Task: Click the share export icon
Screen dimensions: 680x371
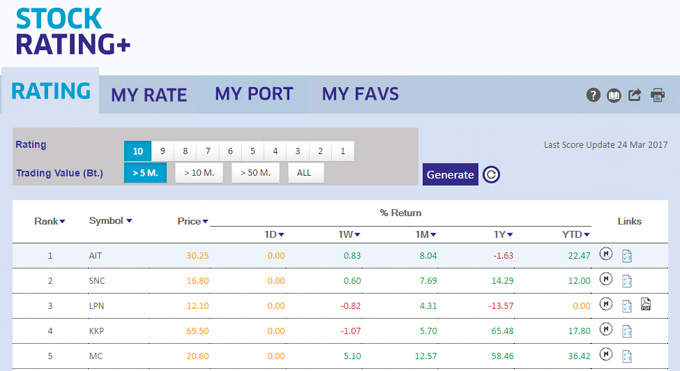Action: point(635,95)
